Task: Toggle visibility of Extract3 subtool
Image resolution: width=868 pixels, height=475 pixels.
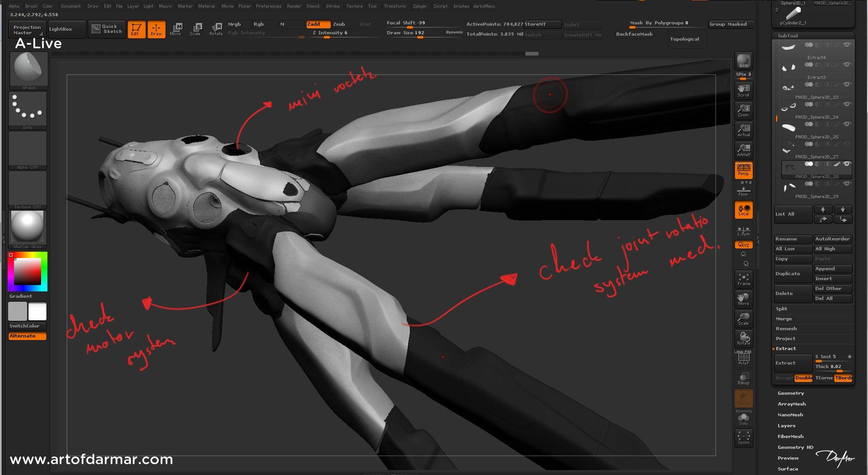Action: [847, 65]
